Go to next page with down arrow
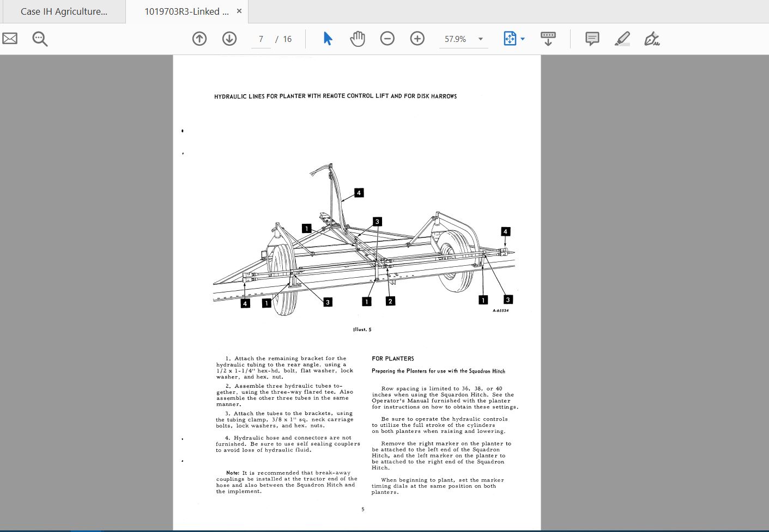 (229, 39)
